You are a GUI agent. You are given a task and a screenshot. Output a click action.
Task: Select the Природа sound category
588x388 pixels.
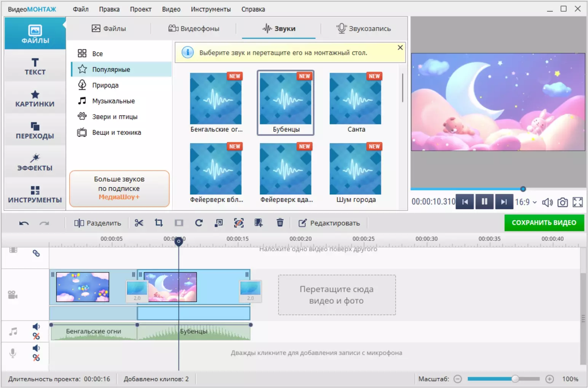coord(121,85)
